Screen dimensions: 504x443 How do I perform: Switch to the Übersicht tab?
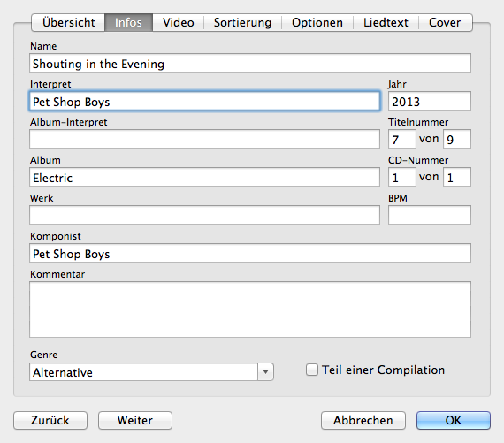coord(68,22)
